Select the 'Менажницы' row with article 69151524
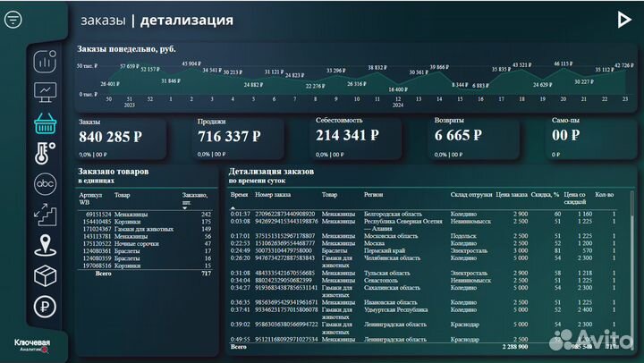This screenshot has height=363, width=644. 143,215
